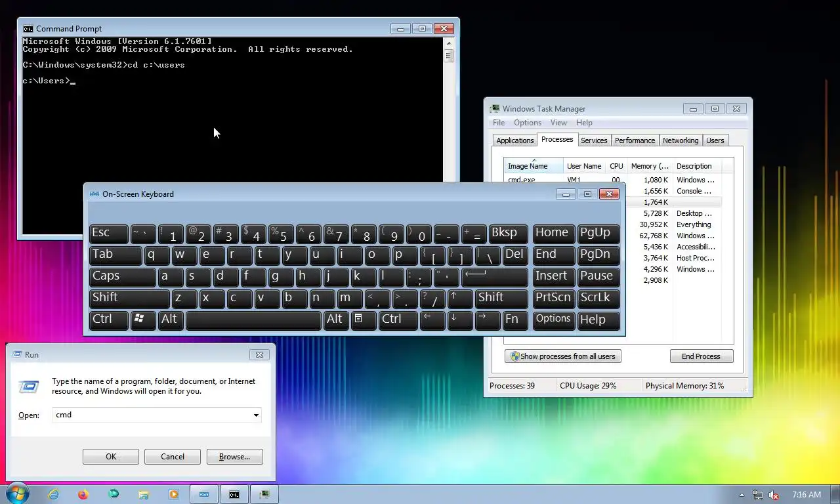Click Cancel in the Run dialog

(x=173, y=457)
